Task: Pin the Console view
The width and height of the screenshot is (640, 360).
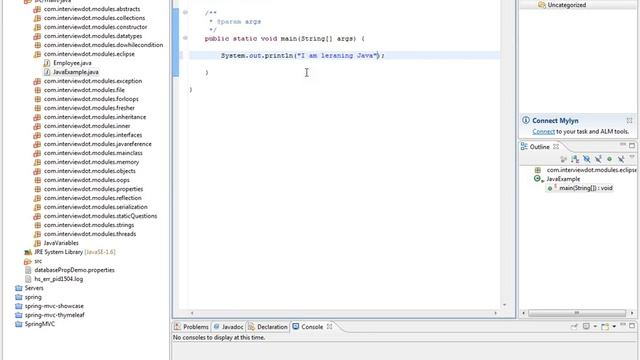Action: point(574,326)
